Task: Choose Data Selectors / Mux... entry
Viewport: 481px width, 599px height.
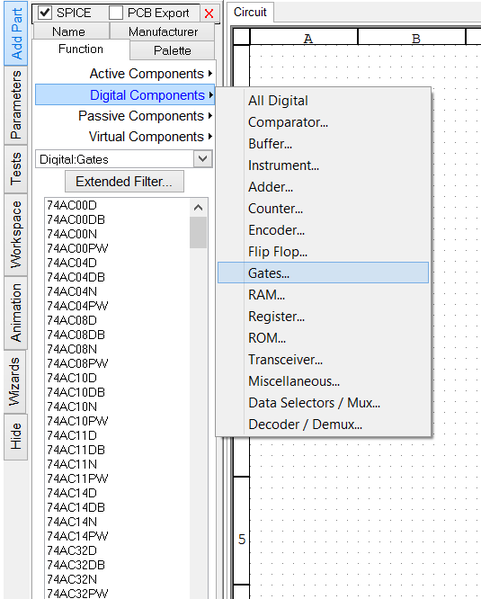Action: coord(323,403)
